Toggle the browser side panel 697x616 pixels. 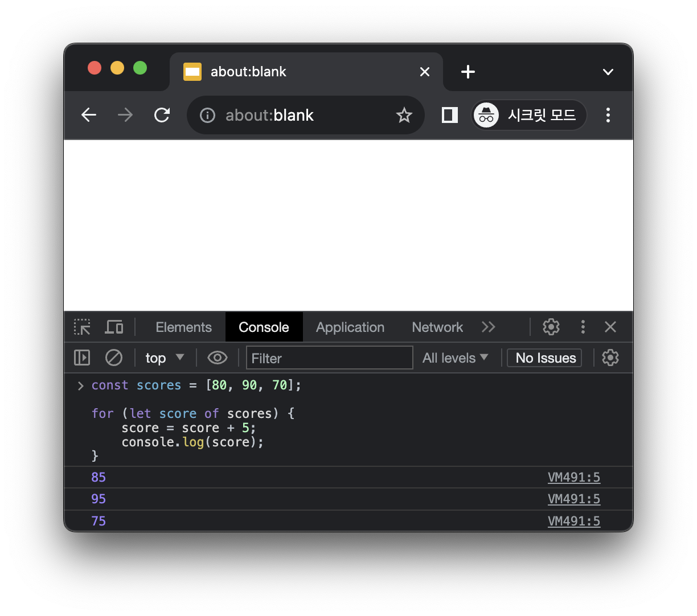450,115
